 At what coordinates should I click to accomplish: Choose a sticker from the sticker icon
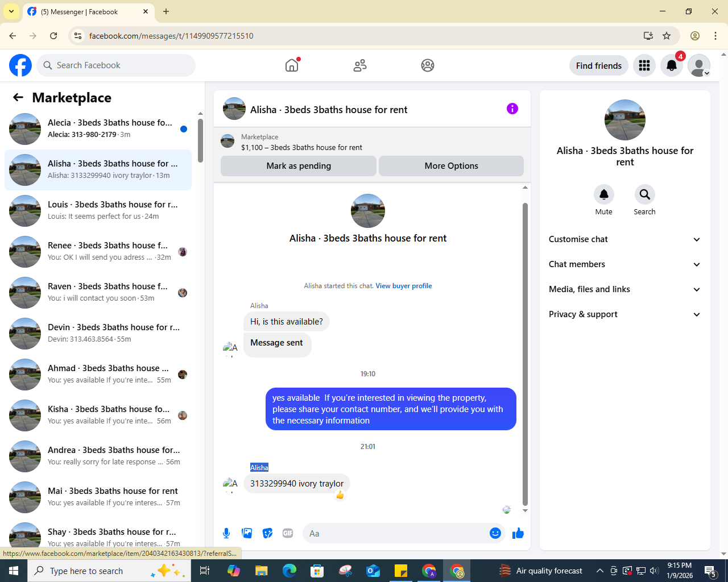pos(267,533)
